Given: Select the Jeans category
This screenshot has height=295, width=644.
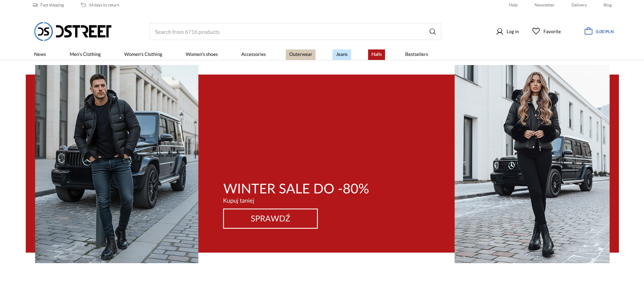Looking at the screenshot, I should point(342,54).
